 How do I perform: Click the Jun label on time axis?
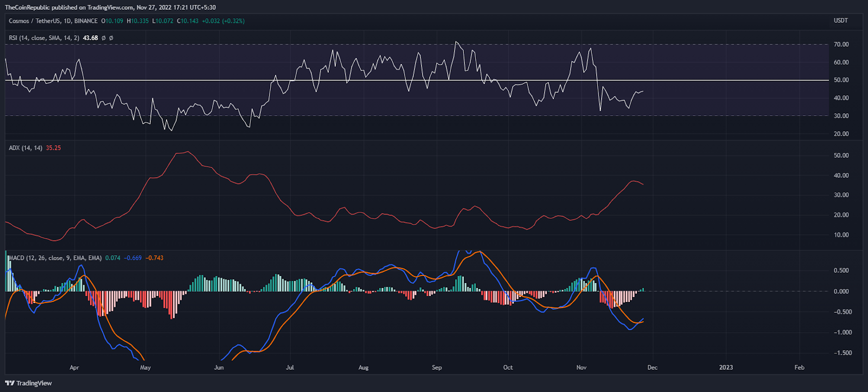click(219, 368)
